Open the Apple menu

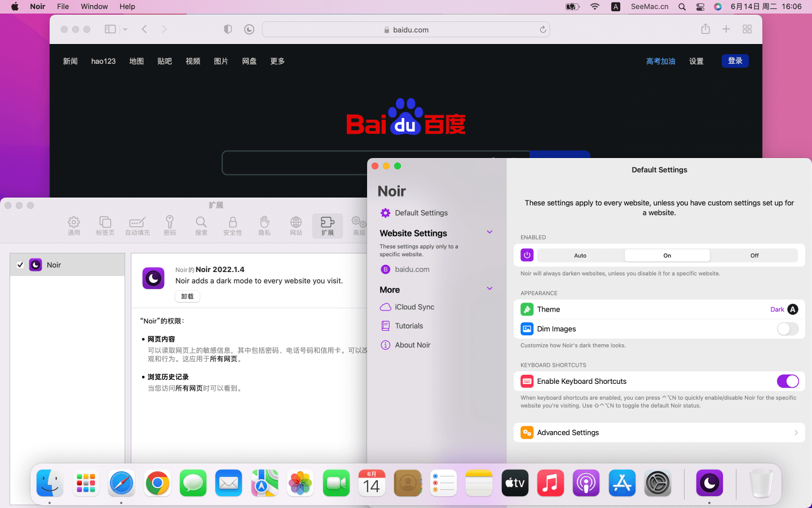[x=15, y=7]
